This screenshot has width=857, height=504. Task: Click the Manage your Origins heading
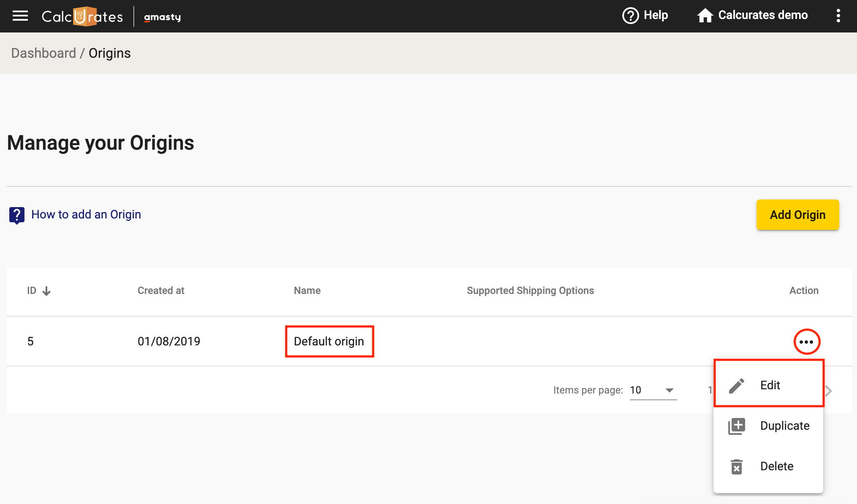[x=100, y=143]
